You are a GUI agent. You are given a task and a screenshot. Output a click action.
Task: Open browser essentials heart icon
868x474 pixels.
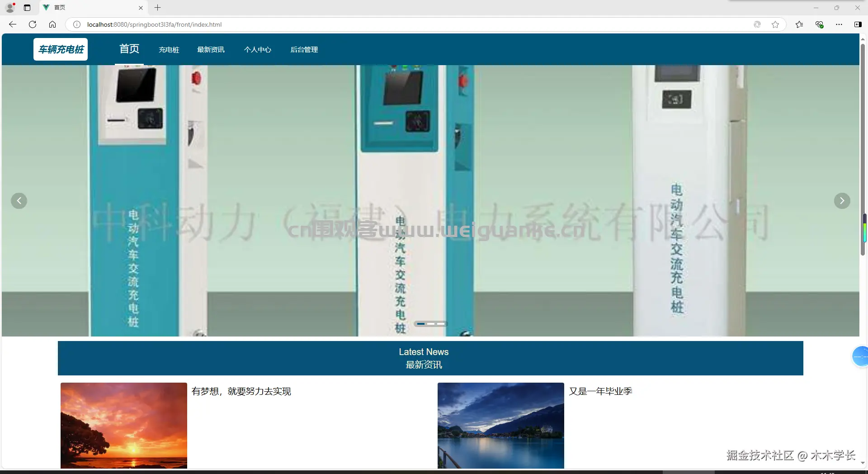pos(819,24)
